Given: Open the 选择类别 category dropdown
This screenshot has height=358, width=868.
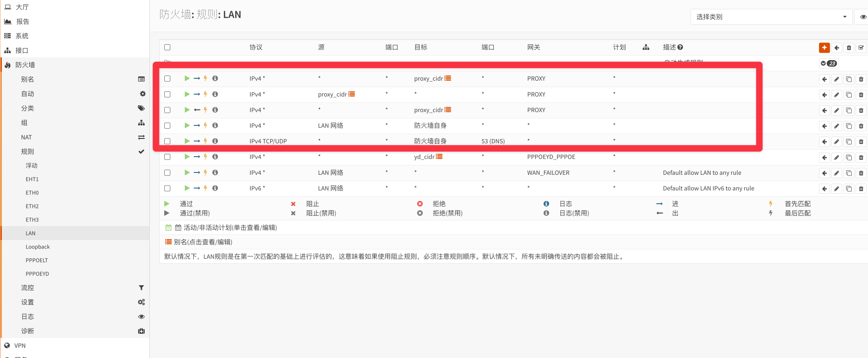Looking at the screenshot, I should point(771,17).
